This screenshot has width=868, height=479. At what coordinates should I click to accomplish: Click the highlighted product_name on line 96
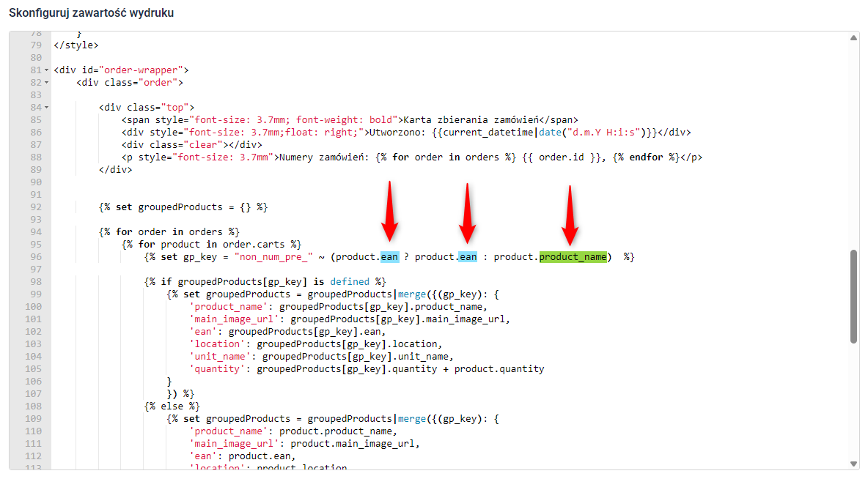[573, 256]
